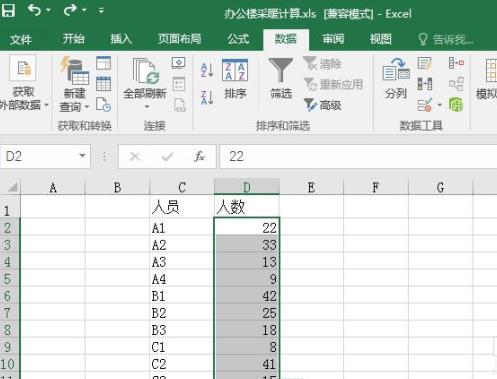The width and height of the screenshot is (497, 379).
Task: Click the Show Queries icon
Action: click(103, 63)
